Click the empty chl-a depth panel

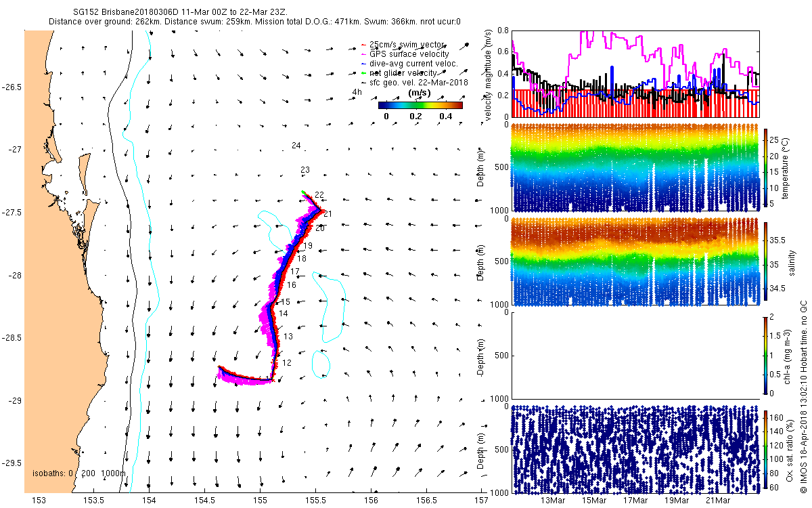click(636, 355)
